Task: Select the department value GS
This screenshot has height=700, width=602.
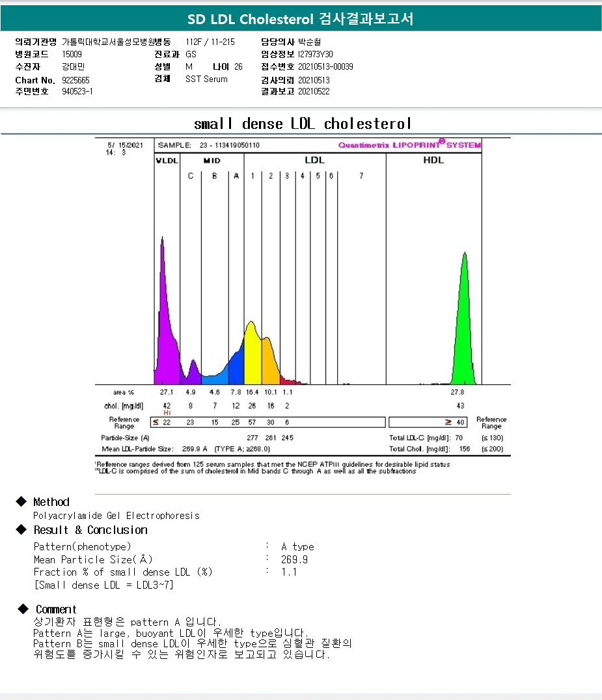Action: click(191, 55)
